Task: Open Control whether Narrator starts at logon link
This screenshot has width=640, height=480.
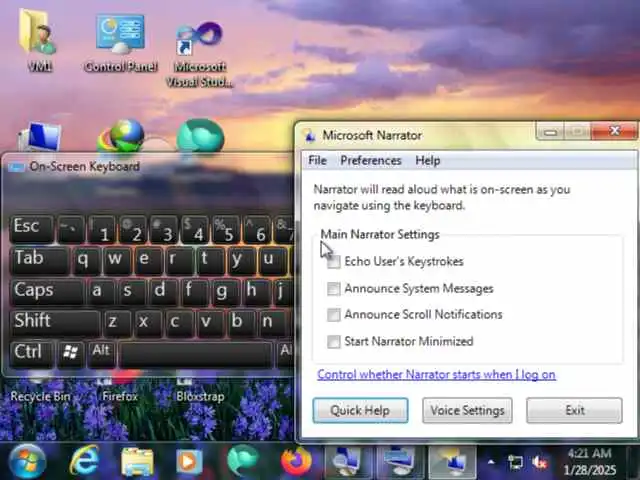Action: [436, 375]
